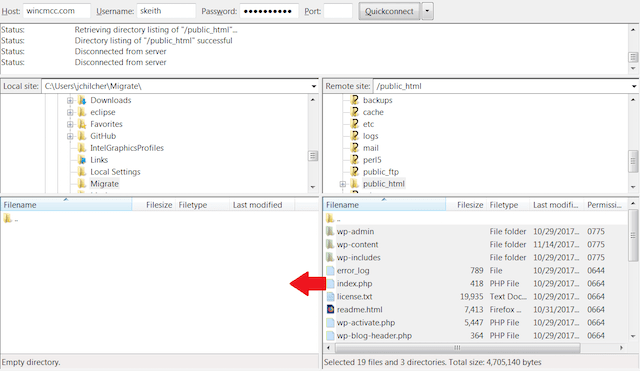Viewport: 640px width, 371px height.
Task: Expand the GitHub folder tree node
Action: (70, 136)
